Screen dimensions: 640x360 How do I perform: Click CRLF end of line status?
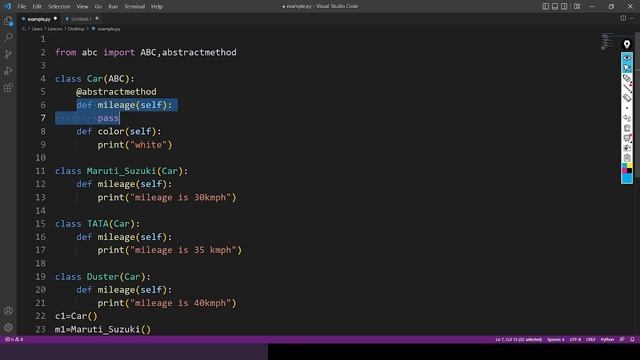click(x=590, y=340)
